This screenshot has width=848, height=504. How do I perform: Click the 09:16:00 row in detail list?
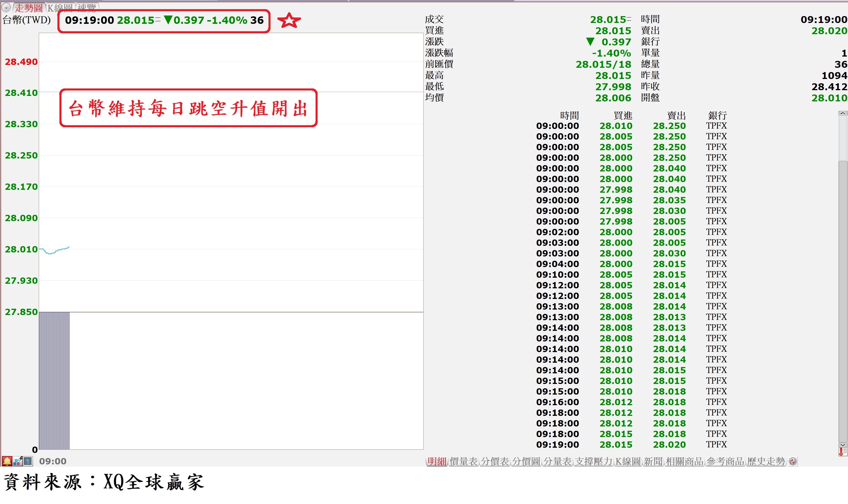point(631,402)
